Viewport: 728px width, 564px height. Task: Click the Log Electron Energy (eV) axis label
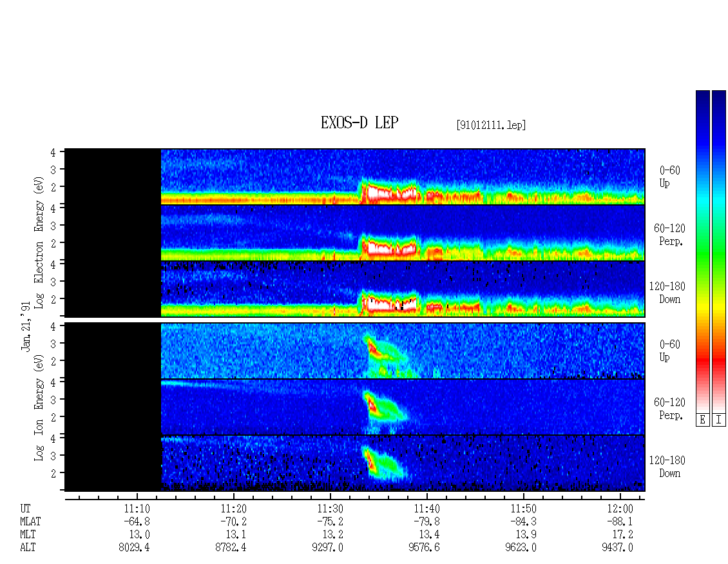(x=39, y=242)
